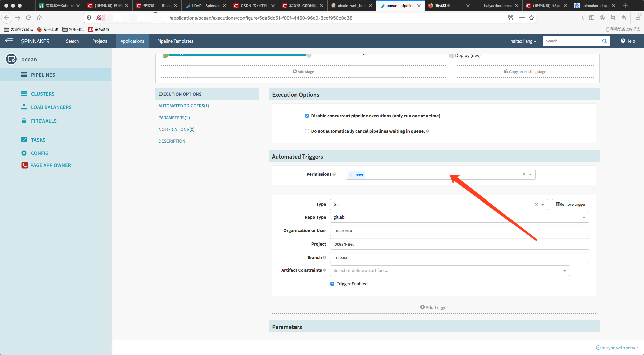Toggle Do not automatically cancel pipelines checkbox
Screen dimensions: 644x355
point(307,131)
